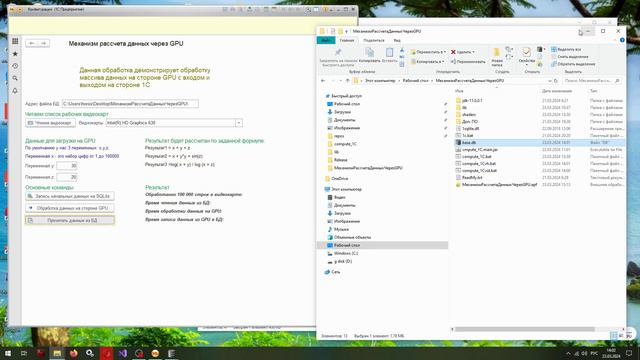Select Windows (C:) drive in navigation pane
Image resolution: width=640 pixels, height=360 pixels.
(x=346, y=253)
